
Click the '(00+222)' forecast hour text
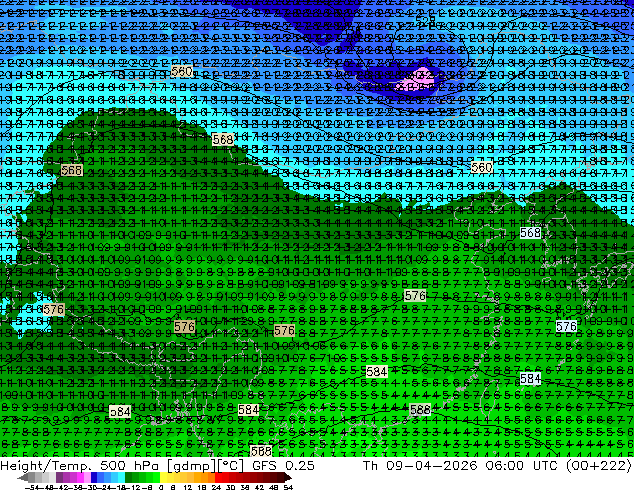pyautogui.click(x=598, y=466)
